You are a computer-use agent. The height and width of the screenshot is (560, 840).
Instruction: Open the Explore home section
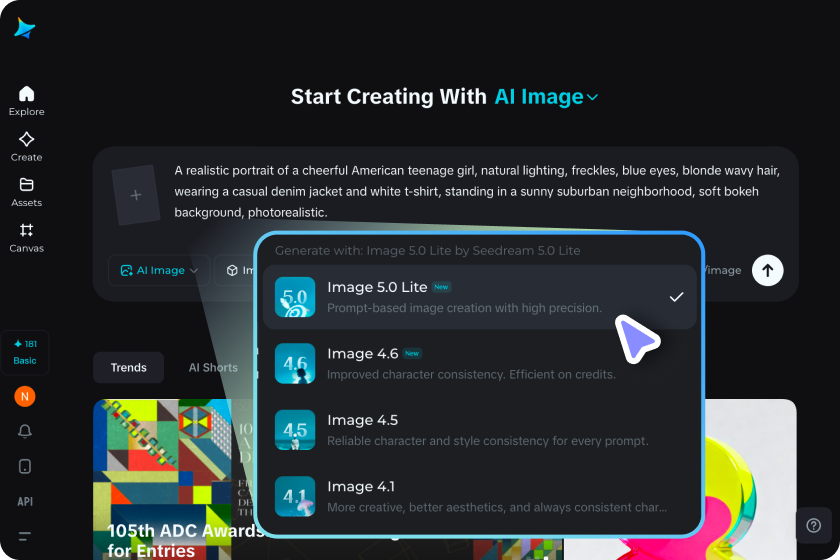(x=26, y=101)
